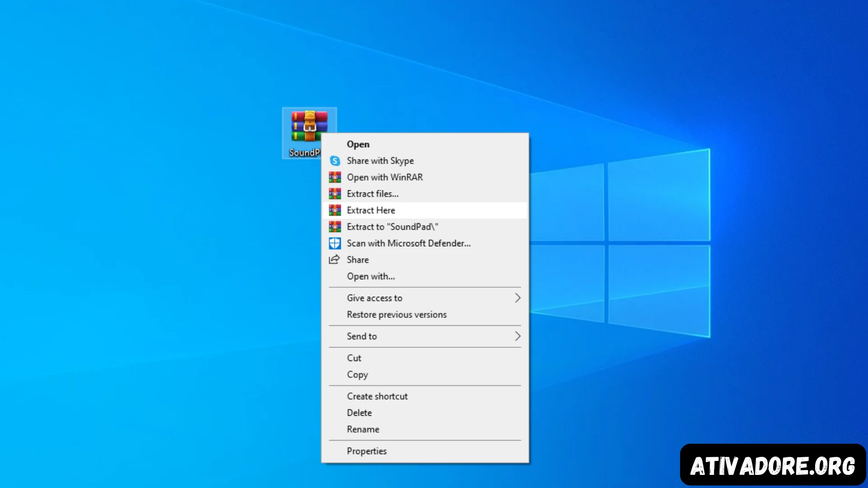Image resolution: width=868 pixels, height=488 pixels.
Task: Expand the Send to submenu arrow
Action: (518, 336)
